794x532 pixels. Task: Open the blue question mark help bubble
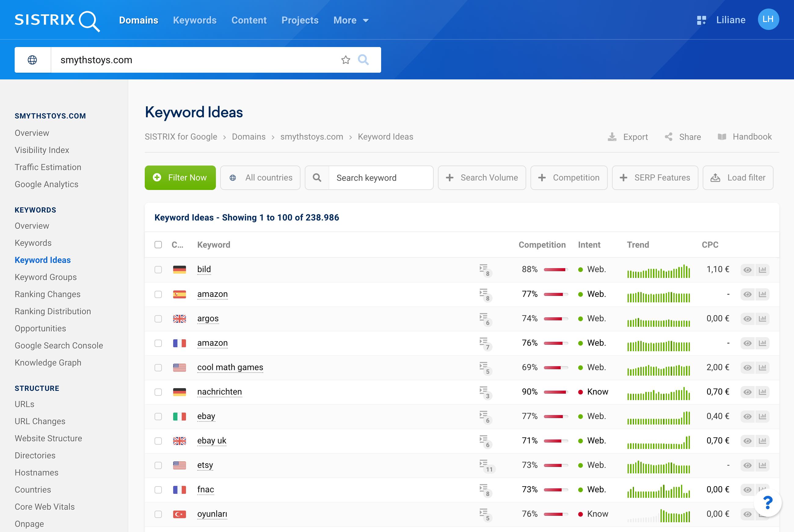[x=767, y=502]
